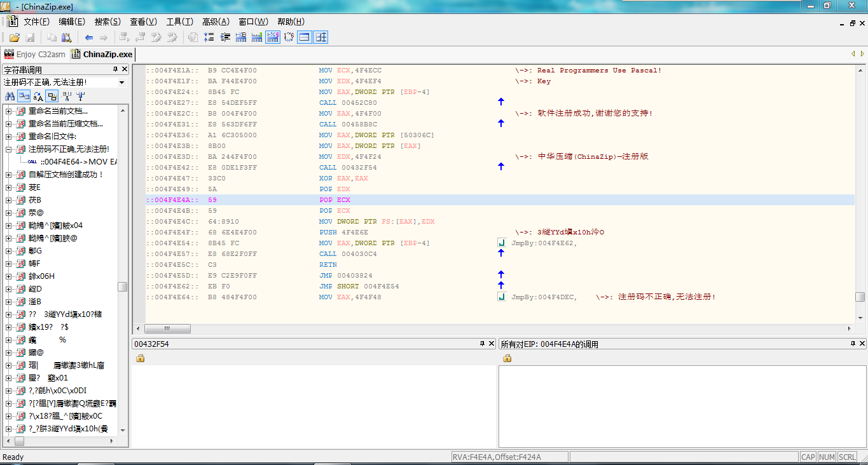The width and height of the screenshot is (868, 465).
Task: Click the string icon beside 自解压文档创建成功！
Action: 21,175
